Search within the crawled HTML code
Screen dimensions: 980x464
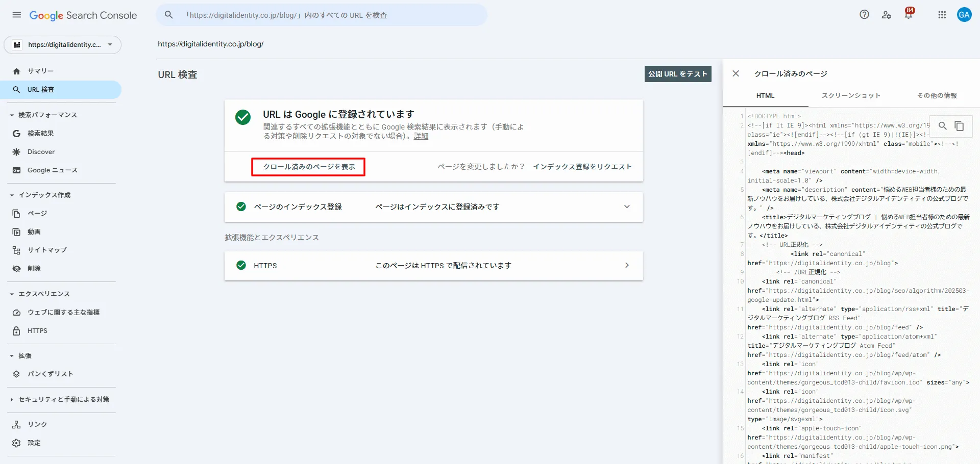tap(943, 125)
